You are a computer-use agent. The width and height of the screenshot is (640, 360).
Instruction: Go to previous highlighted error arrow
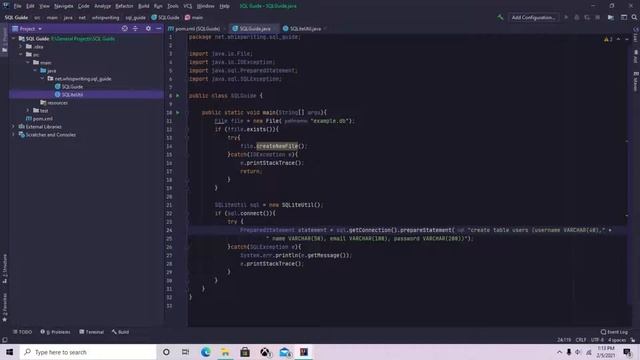click(618, 39)
